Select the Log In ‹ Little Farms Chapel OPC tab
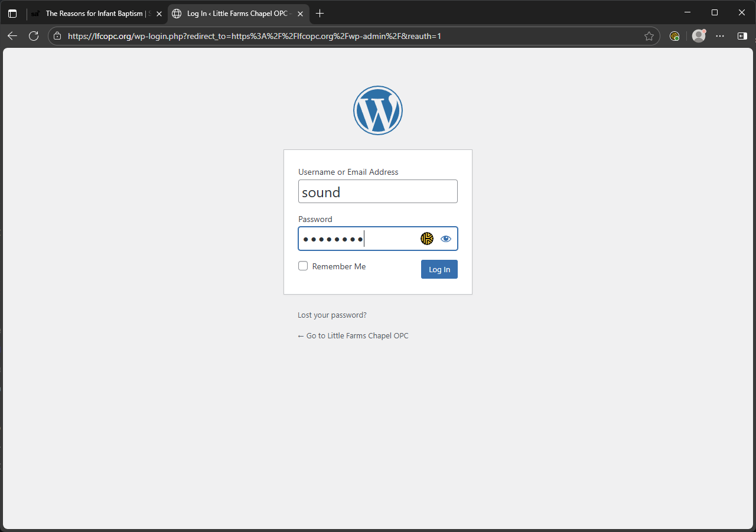 point(238,14)
